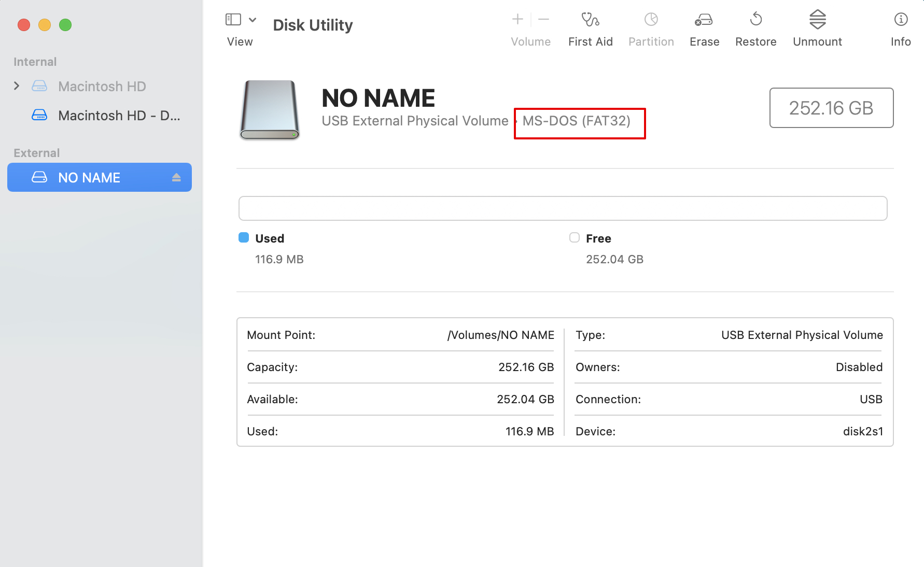
Task: Select Macintosh HD in sidebar
Action: pos(102,86)
